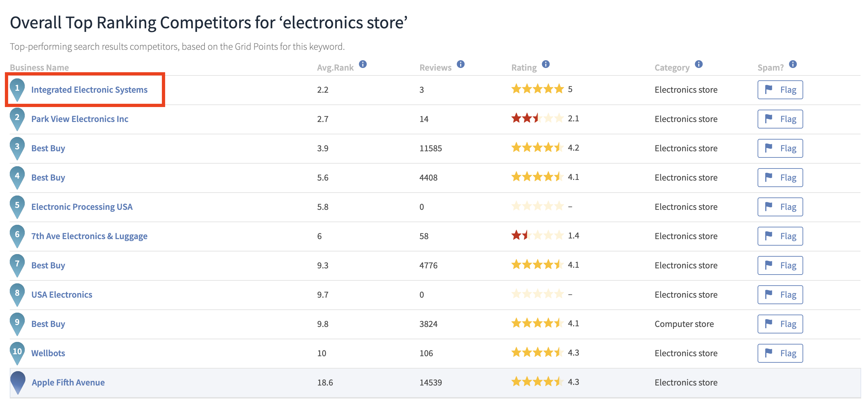Click the number 1 map pin icon
The image size is (868, 405).
tap(17, 90)
